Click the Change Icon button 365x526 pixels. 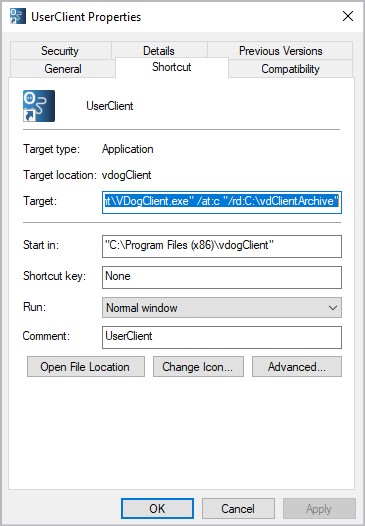click(198, 367)
